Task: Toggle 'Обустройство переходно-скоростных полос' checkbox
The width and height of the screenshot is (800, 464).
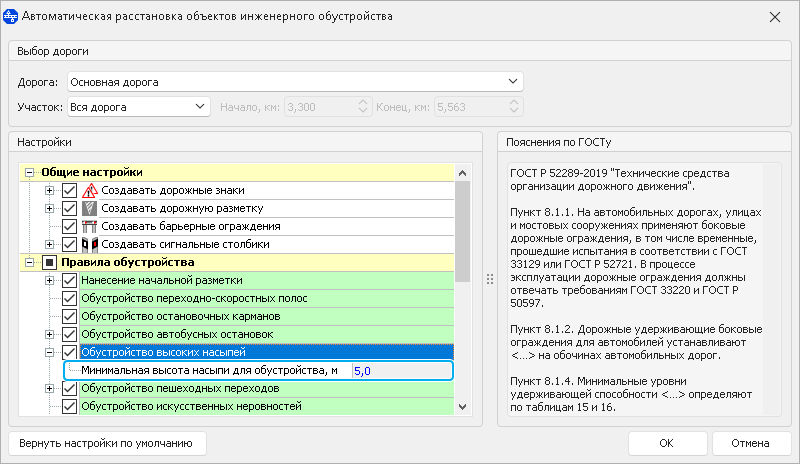Action: pos(69,298)
